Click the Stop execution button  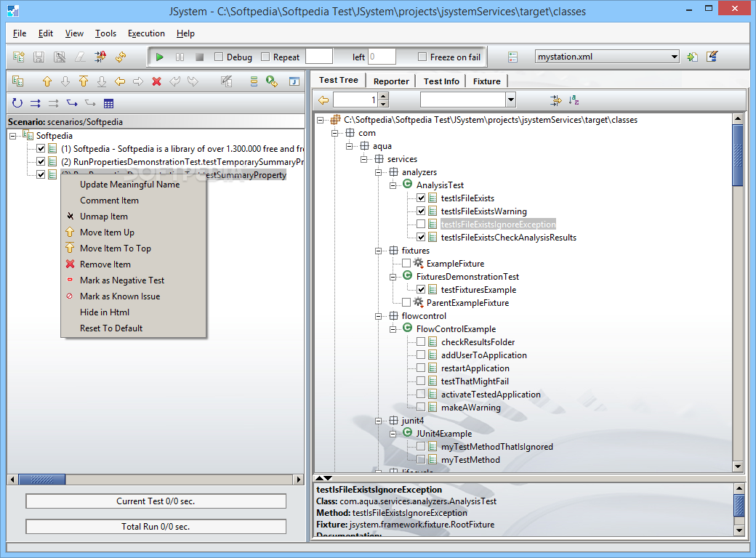[199, 57]
